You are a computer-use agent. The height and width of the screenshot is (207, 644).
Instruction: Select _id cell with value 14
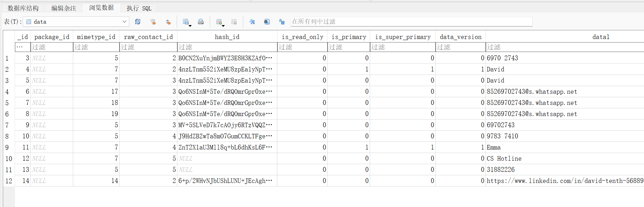(23, 181)
